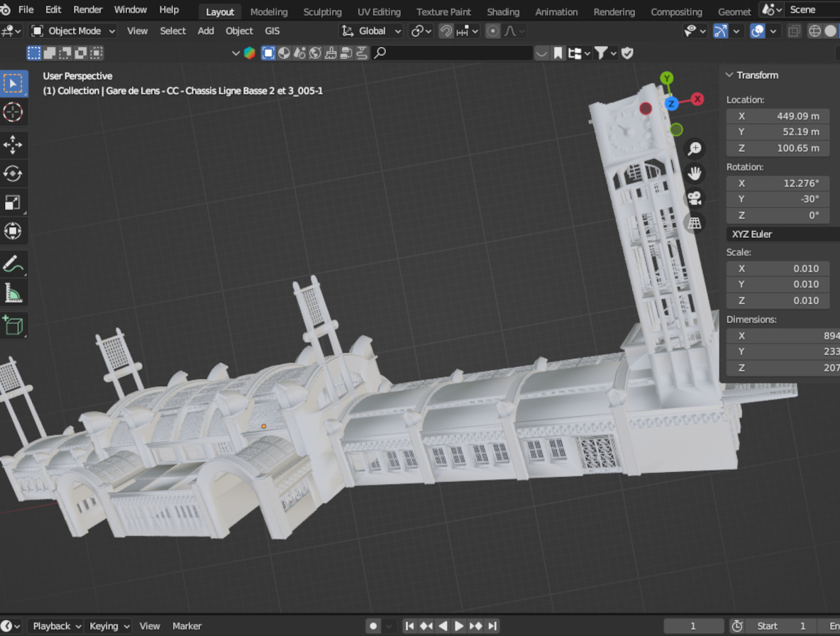Toggle the highlighted square asset type icon
The image size is (840, 636).
[x=268, y=53]
